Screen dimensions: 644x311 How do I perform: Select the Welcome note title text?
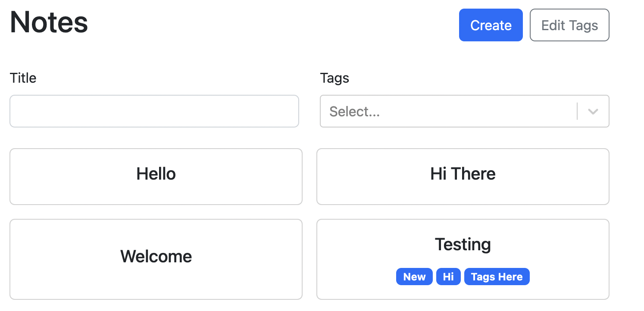click(x=156, y=256)
